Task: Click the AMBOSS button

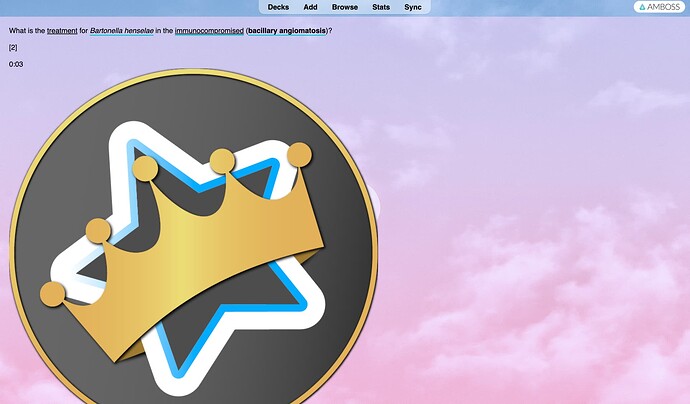Action: 660,7
